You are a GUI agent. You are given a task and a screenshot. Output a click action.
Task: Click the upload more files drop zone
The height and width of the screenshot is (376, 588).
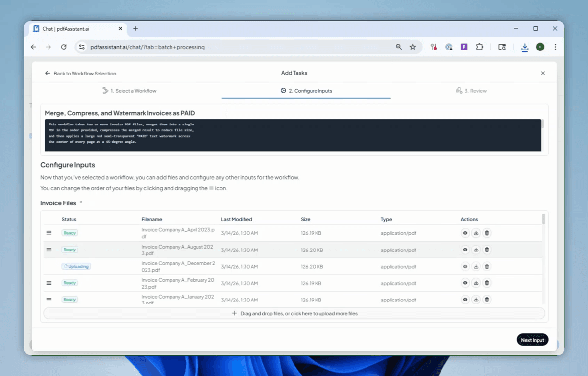click(x=294, y=313)
